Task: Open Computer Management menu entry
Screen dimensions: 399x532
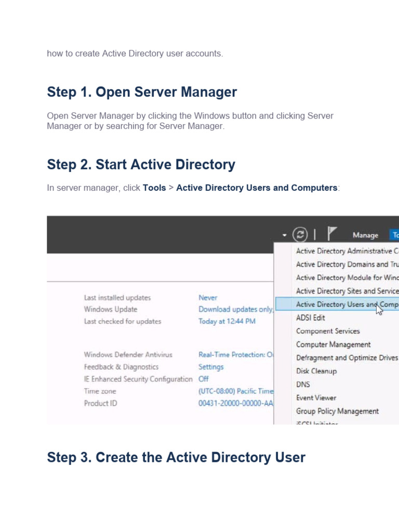Action: tap(333, 344)
